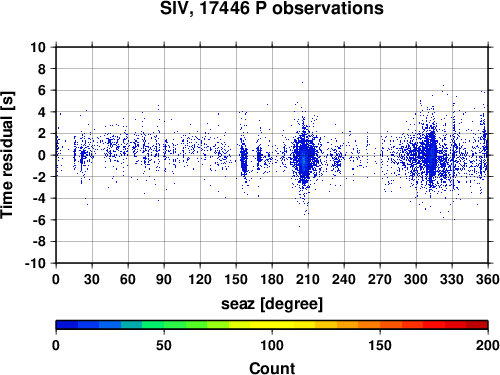Click the x-axis tick label "30"
Image resolution: width=500 pixels, height=375 pixels.
coord(92,279)
